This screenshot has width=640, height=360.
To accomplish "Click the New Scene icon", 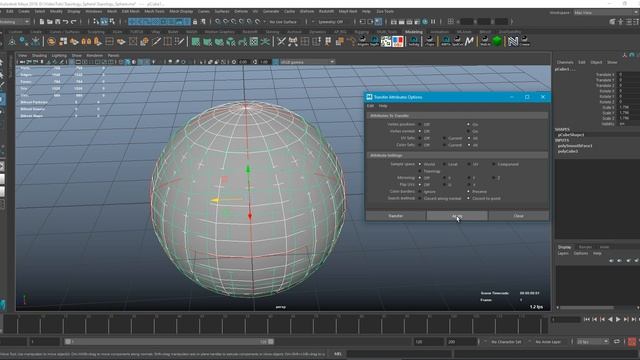I will coord(42,22).
